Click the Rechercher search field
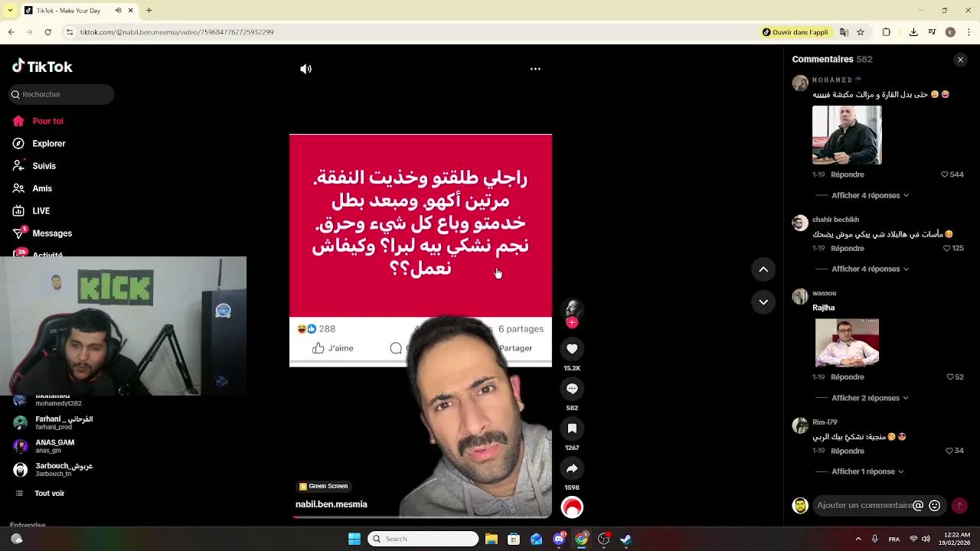The width and height of the screenshot is (980, 551). 61,94
